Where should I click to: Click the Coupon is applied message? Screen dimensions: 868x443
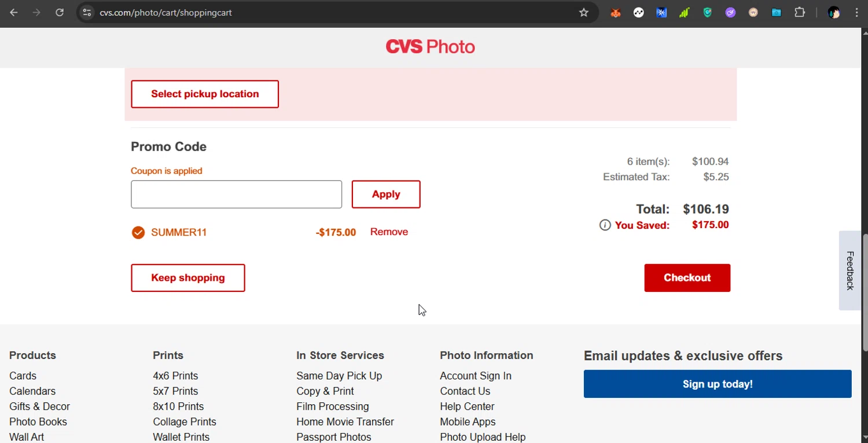click(167, 171)
